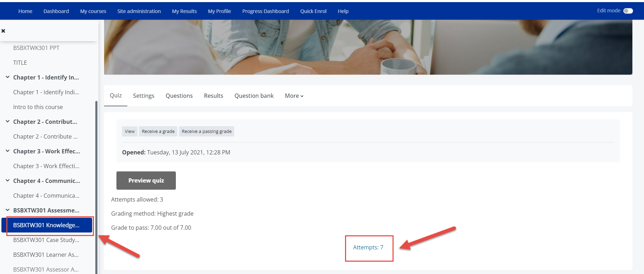
Task: Go to Home in top navigation
Action: coord(25,11)
